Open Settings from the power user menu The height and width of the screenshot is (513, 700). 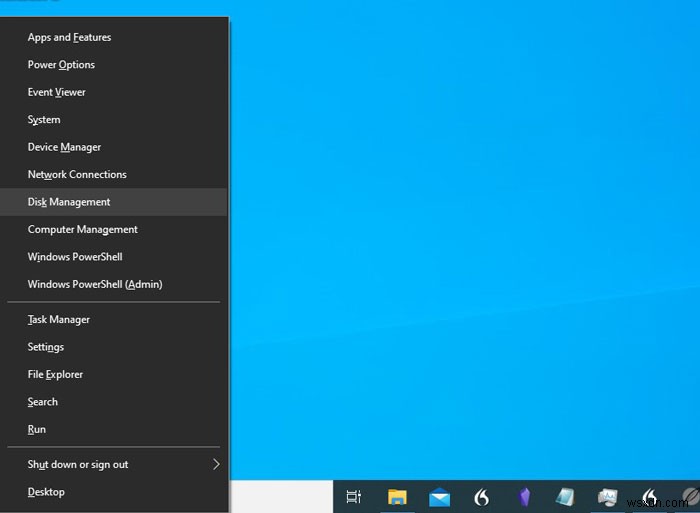tap(114, 347)
